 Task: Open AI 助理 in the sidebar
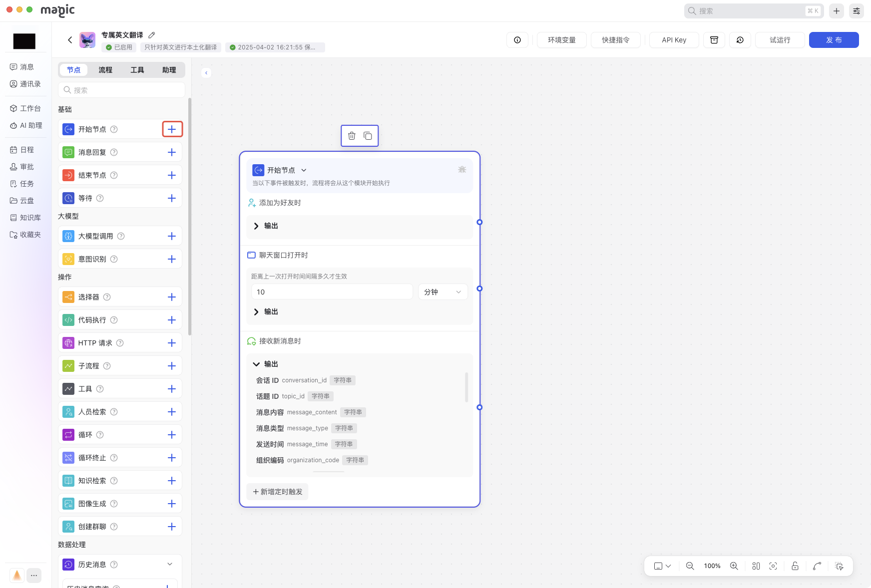(x=26, y=125)
